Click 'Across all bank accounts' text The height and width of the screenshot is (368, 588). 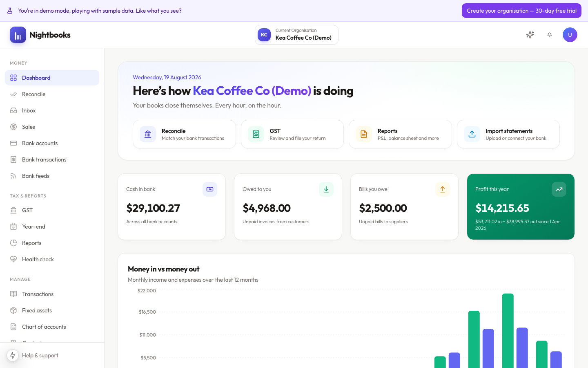151,222
